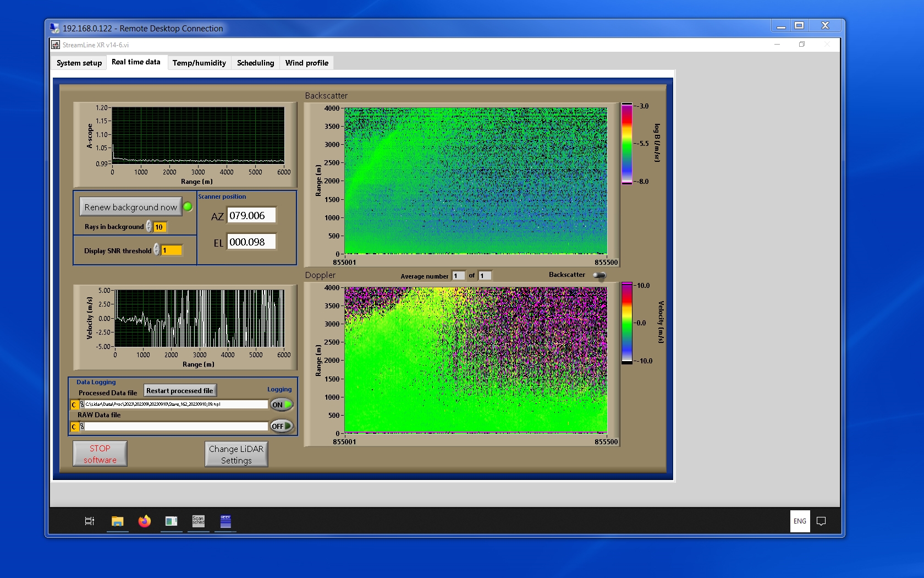The height and width of the screenshot is (578, 924).
Task: Click the Change LiDAR Settings button
Action: pos(236,455)
